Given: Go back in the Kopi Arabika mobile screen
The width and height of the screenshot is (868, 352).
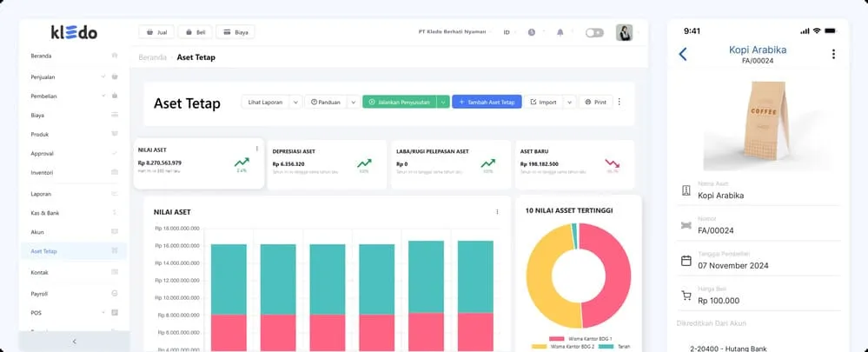Looking at the screenshot, I should [683, 54].
